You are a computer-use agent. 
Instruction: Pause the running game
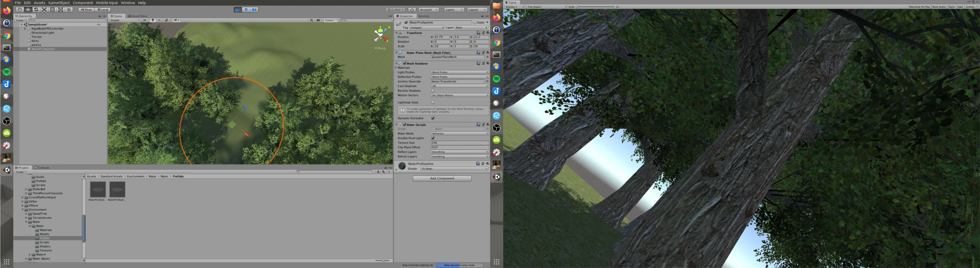pyautogui.click(x=246, y=10)
